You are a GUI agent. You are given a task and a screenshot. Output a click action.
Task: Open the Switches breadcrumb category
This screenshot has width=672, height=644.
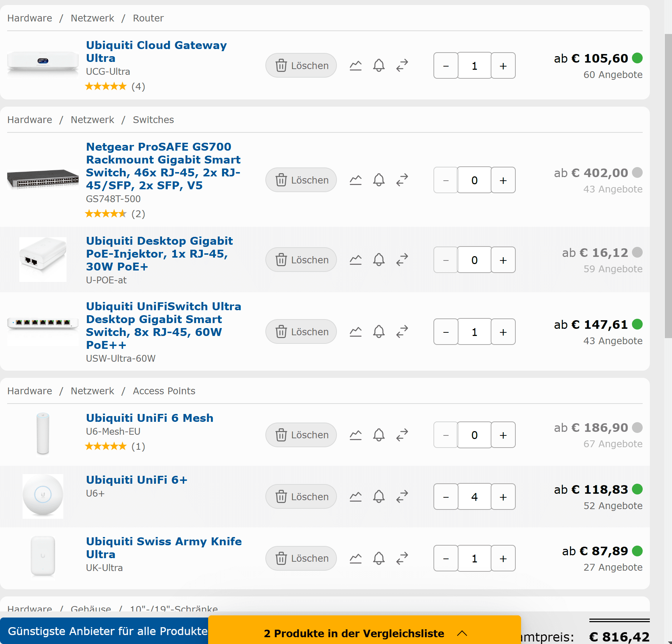point(153,120)
